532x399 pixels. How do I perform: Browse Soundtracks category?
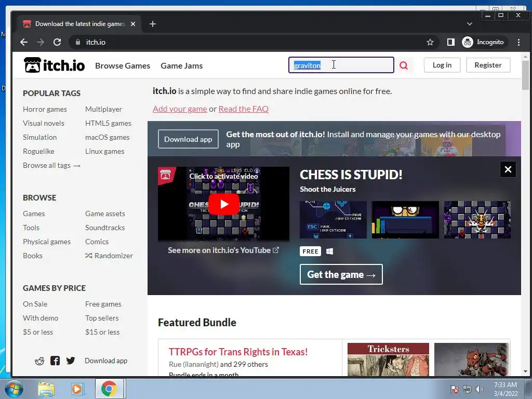click(x=105, y=228)
